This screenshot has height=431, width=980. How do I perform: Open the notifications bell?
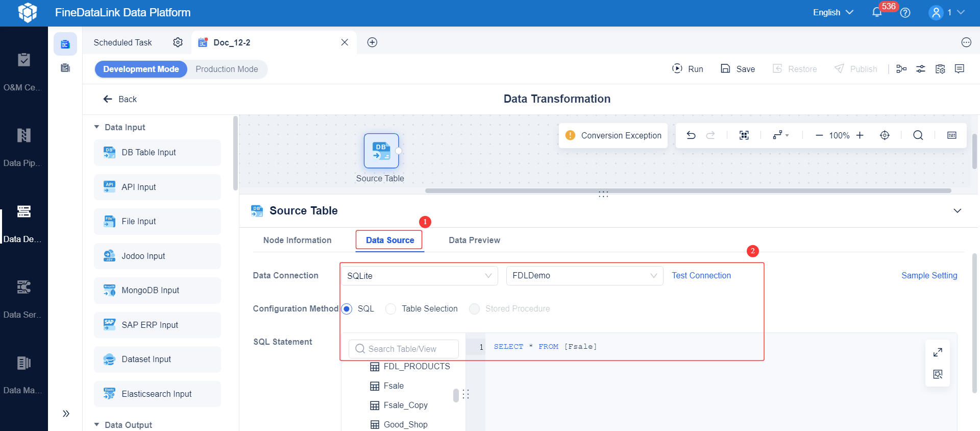click(x=877, y=12)
